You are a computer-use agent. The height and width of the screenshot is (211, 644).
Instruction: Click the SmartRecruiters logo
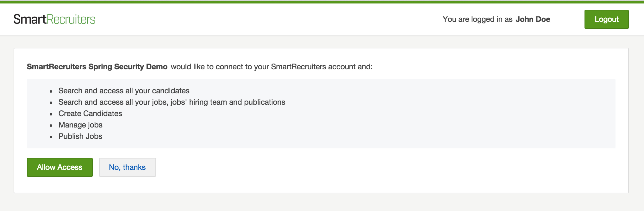pos(54,19)
